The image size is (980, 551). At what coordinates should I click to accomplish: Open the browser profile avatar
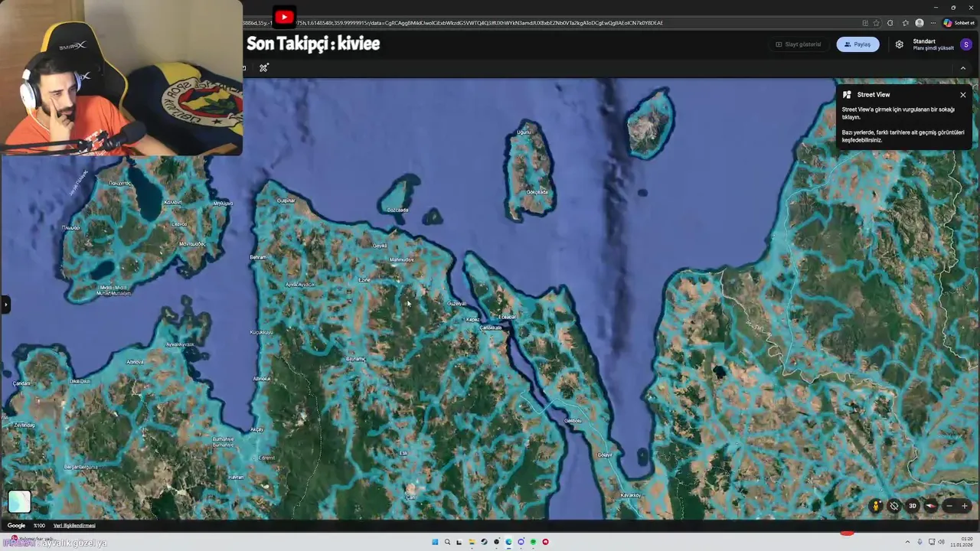[920, 23]
